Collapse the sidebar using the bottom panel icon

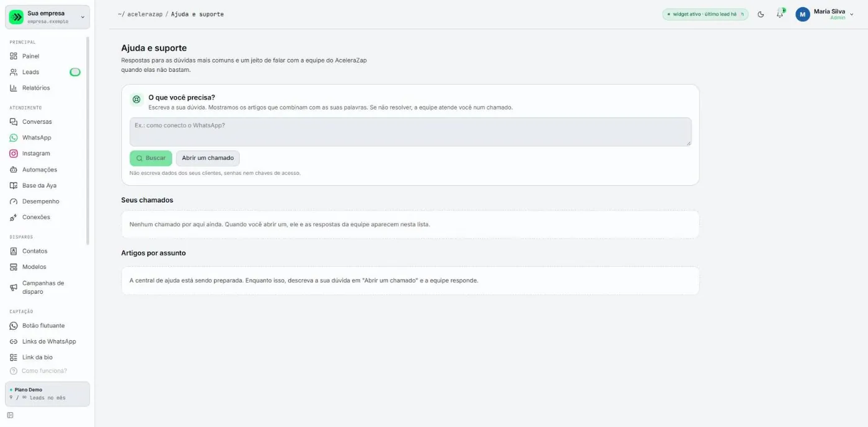(x=10, y=415)
